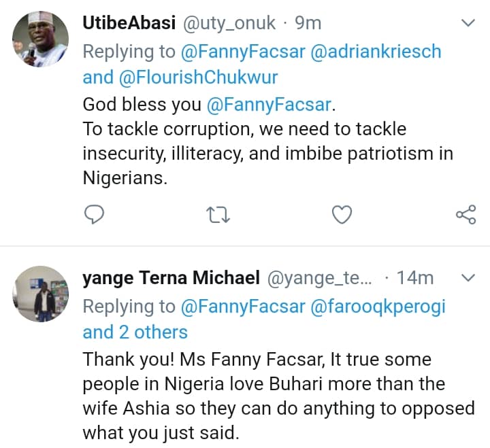Open dropdown menu on UtibeAbasi's tweet
Screen dimensions: 490x448
468,24
